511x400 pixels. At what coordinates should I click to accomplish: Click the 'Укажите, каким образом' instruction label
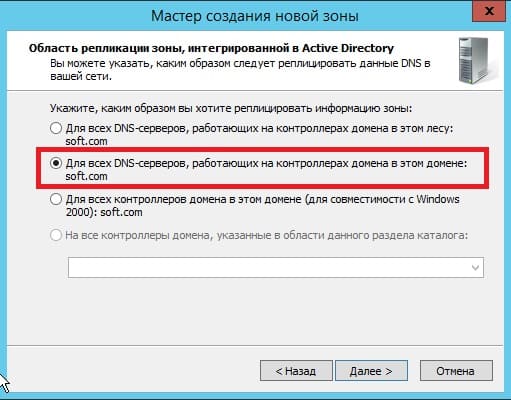click(231, 108)
